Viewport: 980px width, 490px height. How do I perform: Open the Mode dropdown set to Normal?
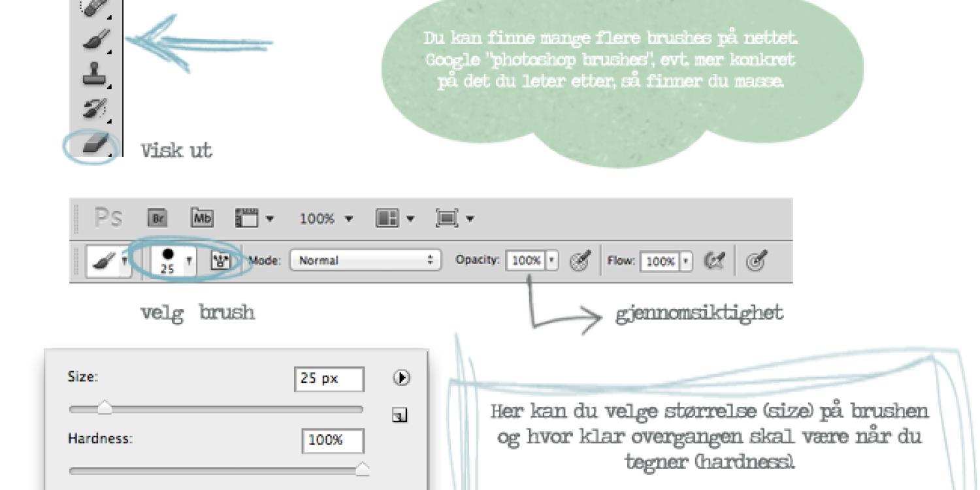(365, 260)
